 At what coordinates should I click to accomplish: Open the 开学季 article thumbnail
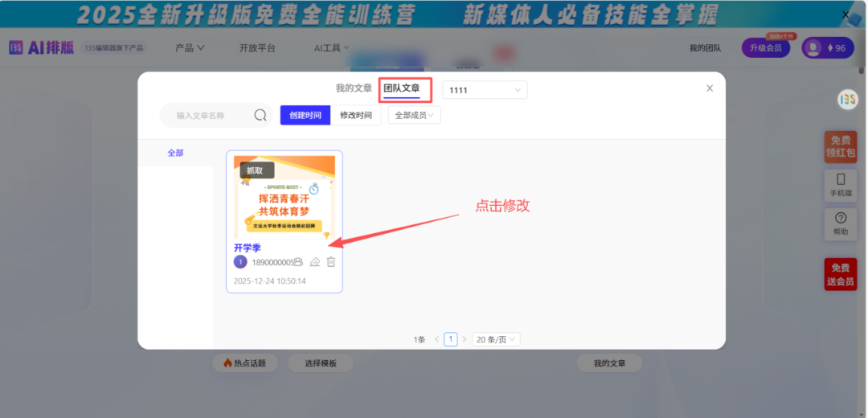click(285, 197)
